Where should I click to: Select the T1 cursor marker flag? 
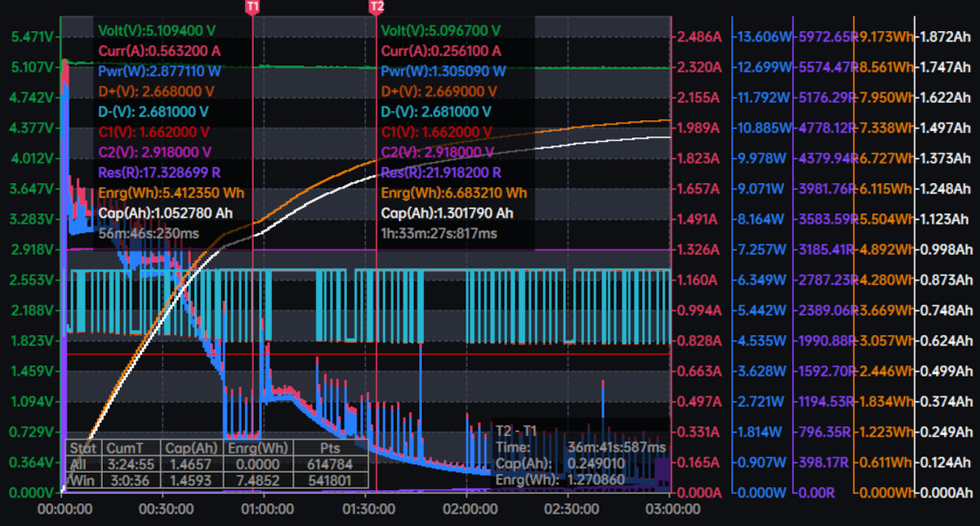coord(253,7)
